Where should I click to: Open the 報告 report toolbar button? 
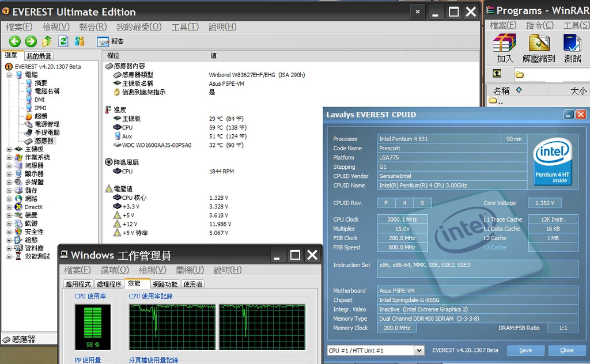click(110, 41)
